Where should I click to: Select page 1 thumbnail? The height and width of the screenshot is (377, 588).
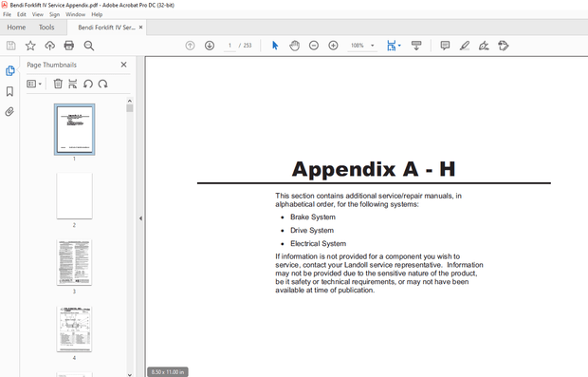(x=74, y=129)
